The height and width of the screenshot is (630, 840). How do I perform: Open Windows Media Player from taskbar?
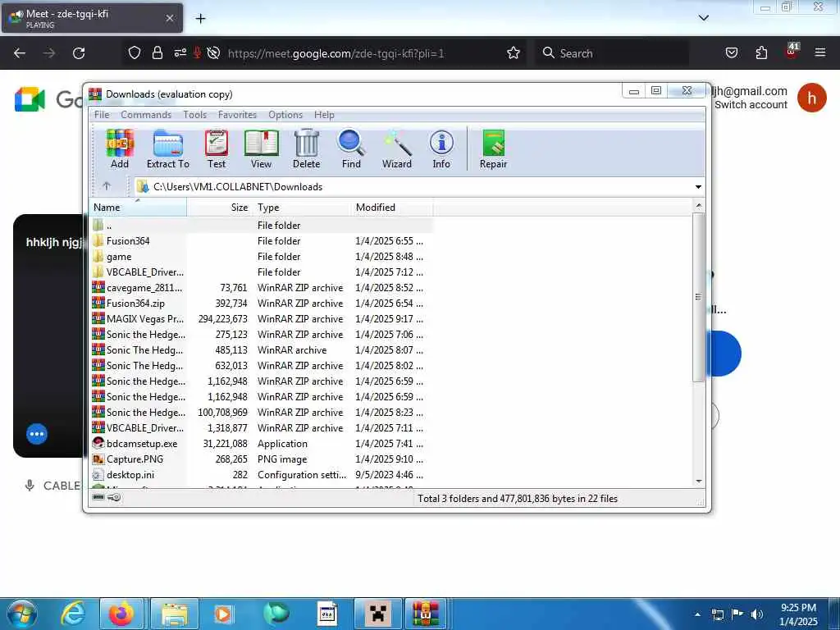pyautogui.click(x=223, y=614)
